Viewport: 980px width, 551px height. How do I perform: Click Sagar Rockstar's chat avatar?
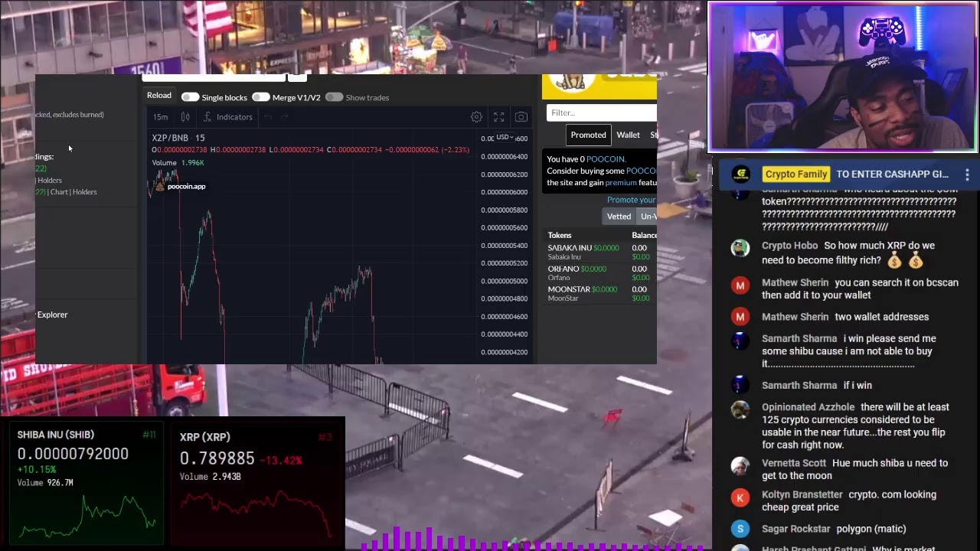coord(740,529)
